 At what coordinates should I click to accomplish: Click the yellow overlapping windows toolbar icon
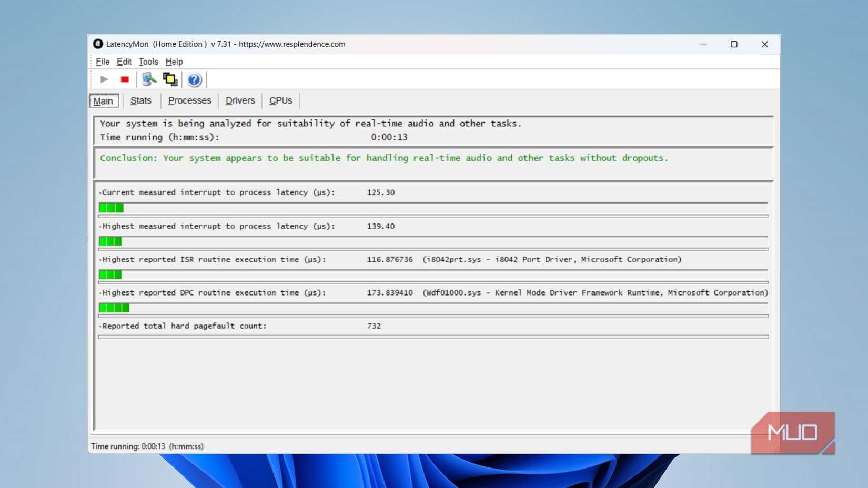coord(170,79)
